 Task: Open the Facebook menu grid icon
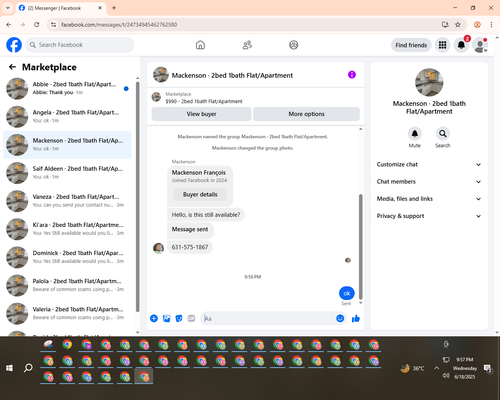coord(442,45)
